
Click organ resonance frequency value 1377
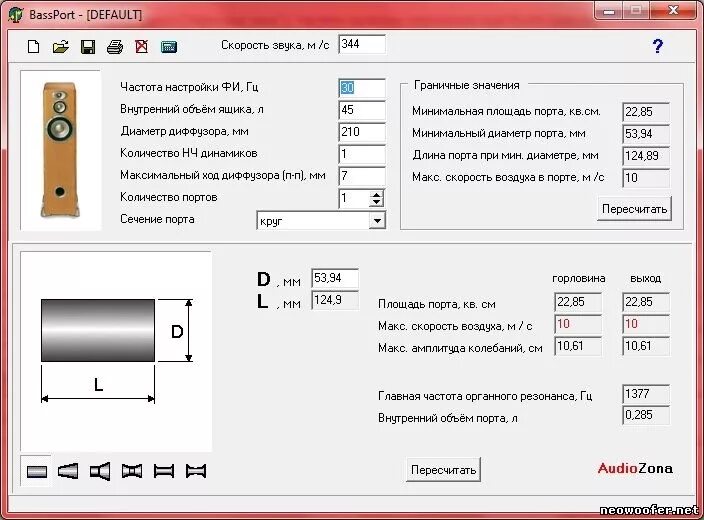click(x=646, y=394)
